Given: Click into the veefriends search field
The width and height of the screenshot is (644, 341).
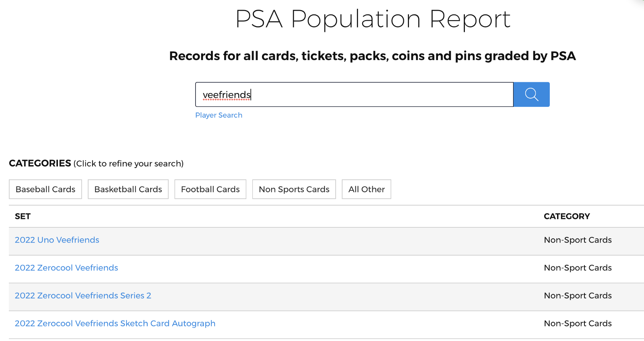Looking at the screenshot, I should pos(354,94).
